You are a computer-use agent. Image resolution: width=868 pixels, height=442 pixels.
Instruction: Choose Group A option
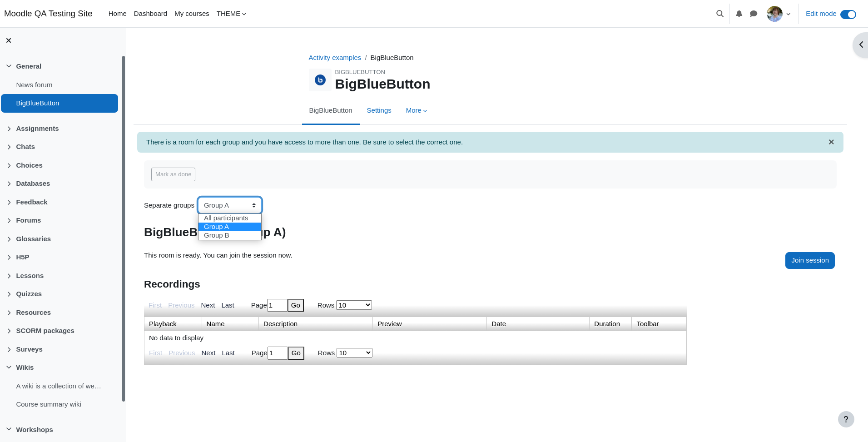click(x=230, y=227)
